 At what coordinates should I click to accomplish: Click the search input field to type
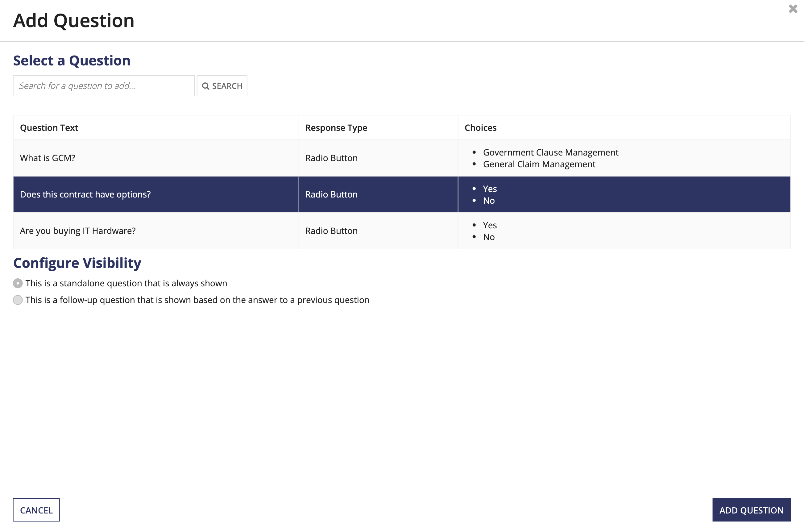coord(104,85)
